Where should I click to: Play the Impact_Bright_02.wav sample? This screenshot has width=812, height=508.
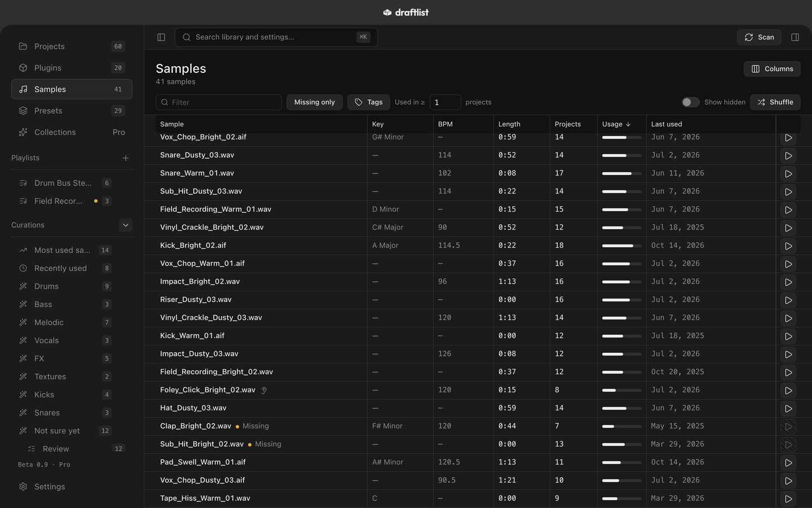(x=788, y=282)
